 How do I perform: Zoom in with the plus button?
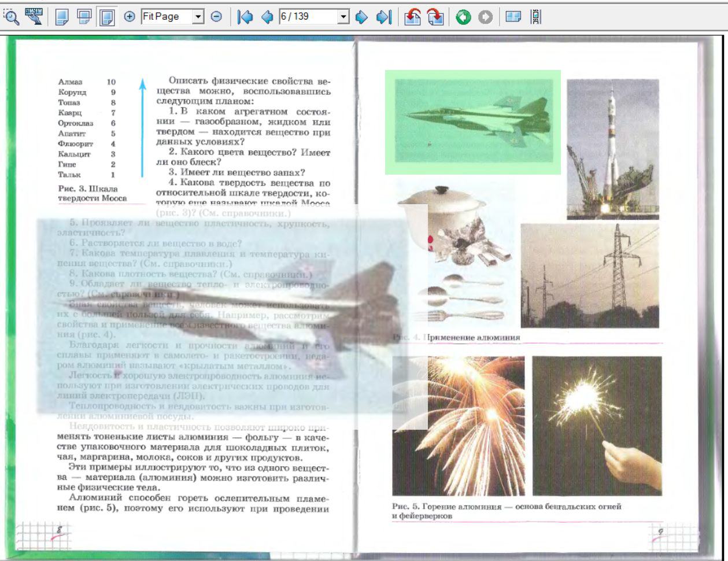click(x=130, y=17)
